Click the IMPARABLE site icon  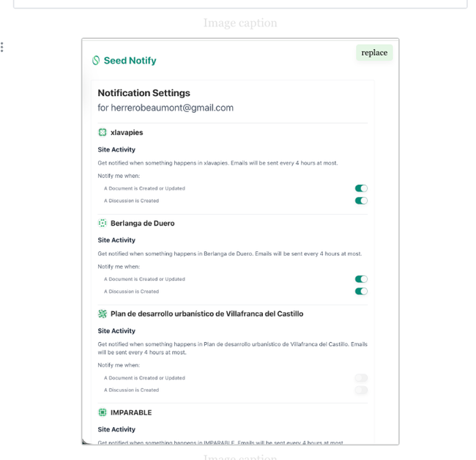pos(103,412)
